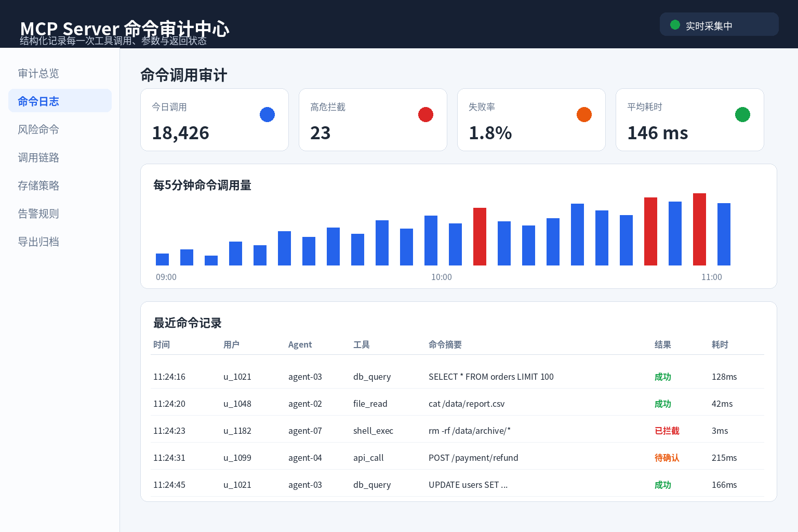Click api_call tool cell
Viewport: 798px width, 532px height.
368,458
